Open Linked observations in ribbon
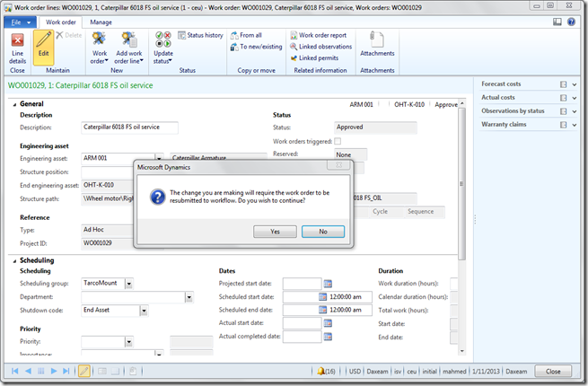This screenshot has height=386, width=588. click(x=294, y=47)
